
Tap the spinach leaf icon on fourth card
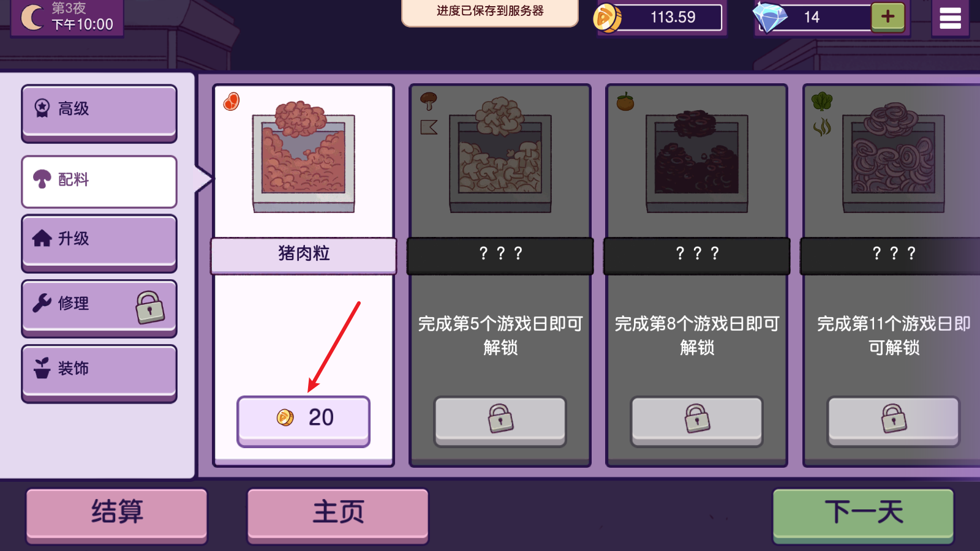click(822, 101)
